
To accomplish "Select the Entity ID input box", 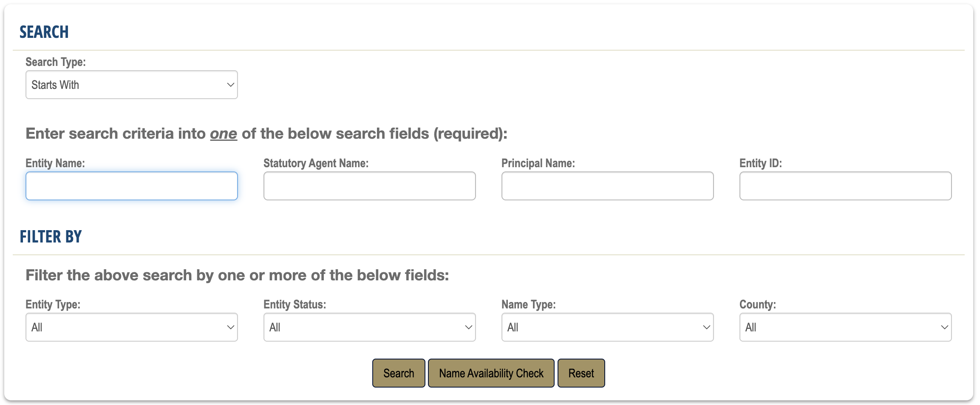I will 845,186.
